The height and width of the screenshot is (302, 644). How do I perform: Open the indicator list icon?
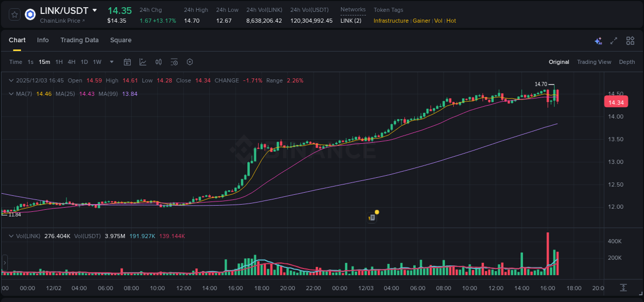point(174,62)
